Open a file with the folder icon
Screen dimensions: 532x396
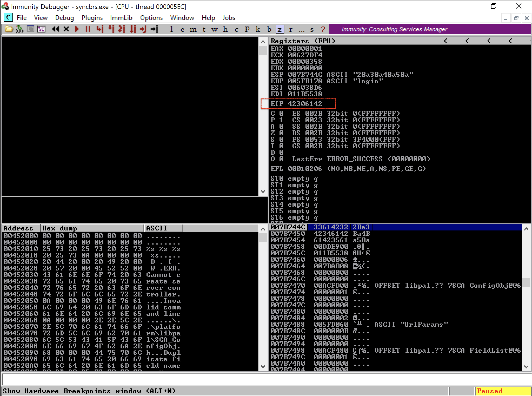coord(9,29)
